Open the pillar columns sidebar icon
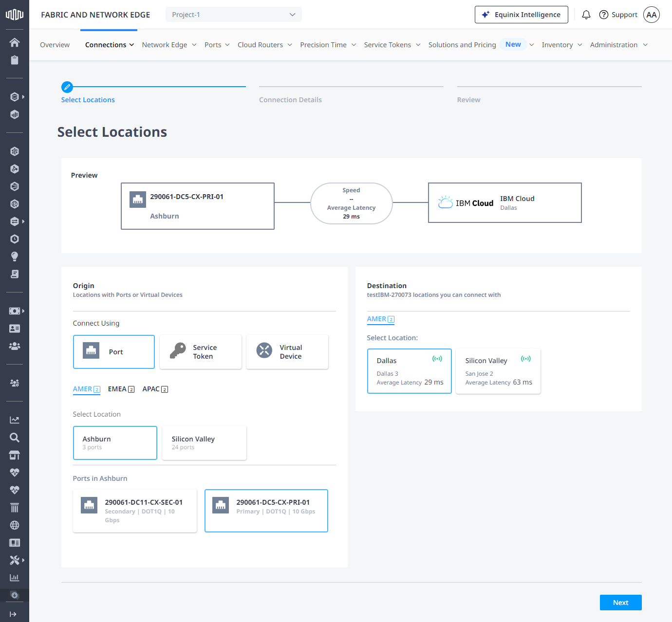This screenshot has width=672, height=622. (x=15, y=508)
